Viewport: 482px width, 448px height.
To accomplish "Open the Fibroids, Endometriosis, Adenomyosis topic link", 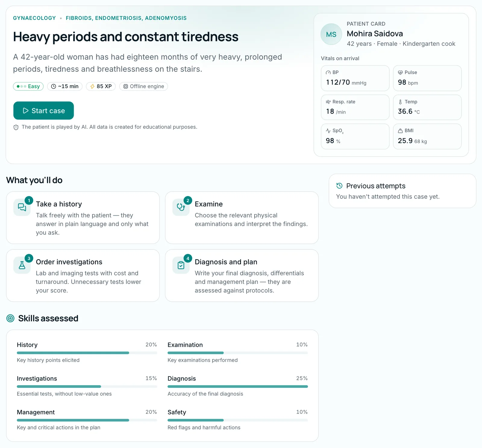I will coord(126,18).
